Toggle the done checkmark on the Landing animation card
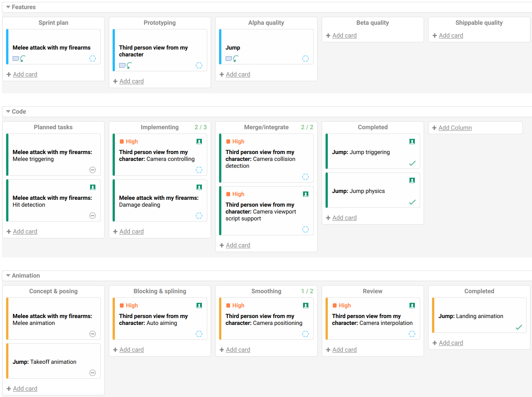 tap(519, 327)
